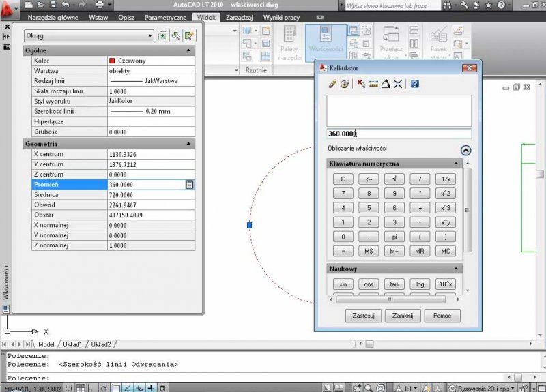Click the clear history icon in Kalkulator
Viewport: 546px width, 392px height.
[345, 84]
